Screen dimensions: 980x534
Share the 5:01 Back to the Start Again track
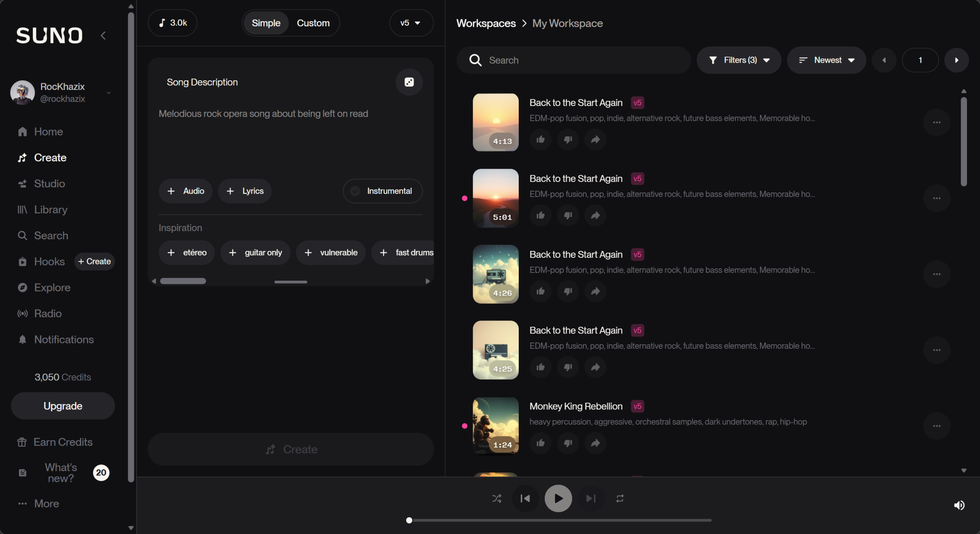[595, 216]
